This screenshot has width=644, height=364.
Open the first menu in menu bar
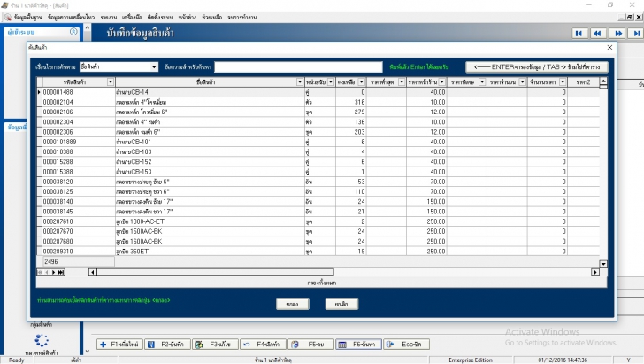coord(27,18)
